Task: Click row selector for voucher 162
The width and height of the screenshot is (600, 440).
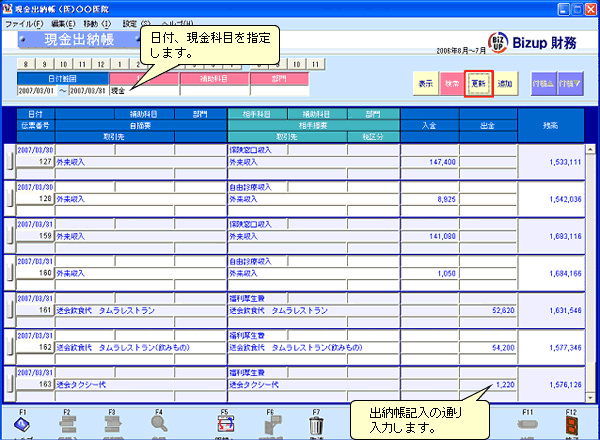Action: [x=10, y=347]
